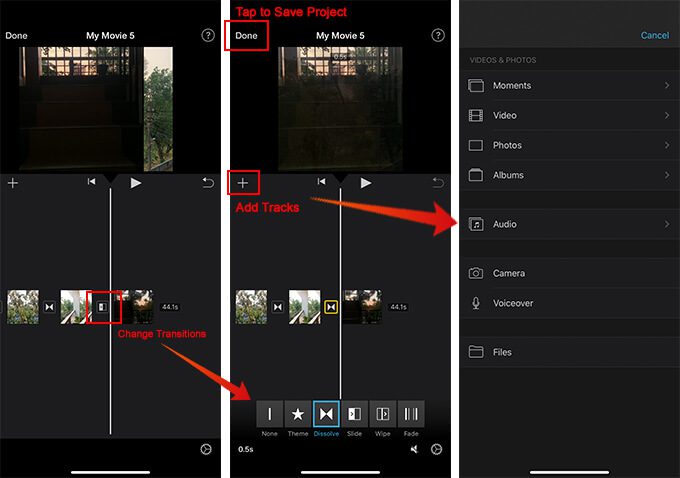Choose the Slide transition option
The width and height of the screenshot is (680, 478).
pos(355,414)
